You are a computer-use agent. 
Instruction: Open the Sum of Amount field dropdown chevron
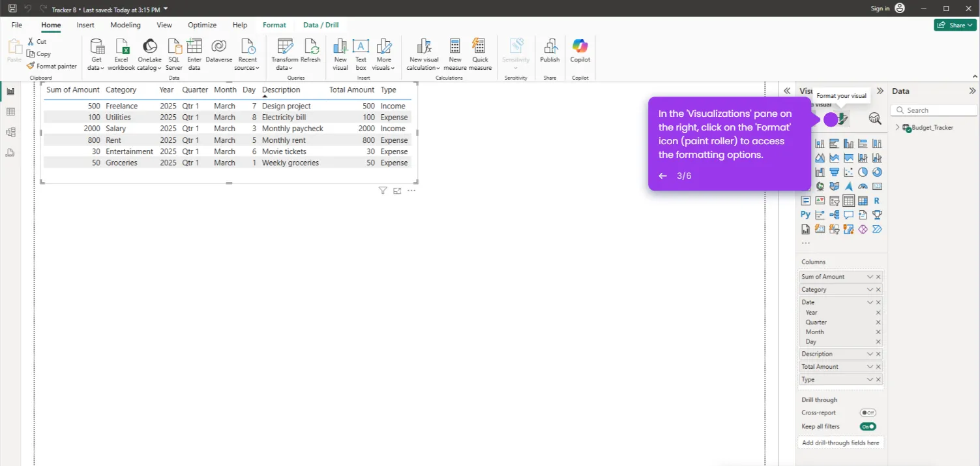(870, 277)
